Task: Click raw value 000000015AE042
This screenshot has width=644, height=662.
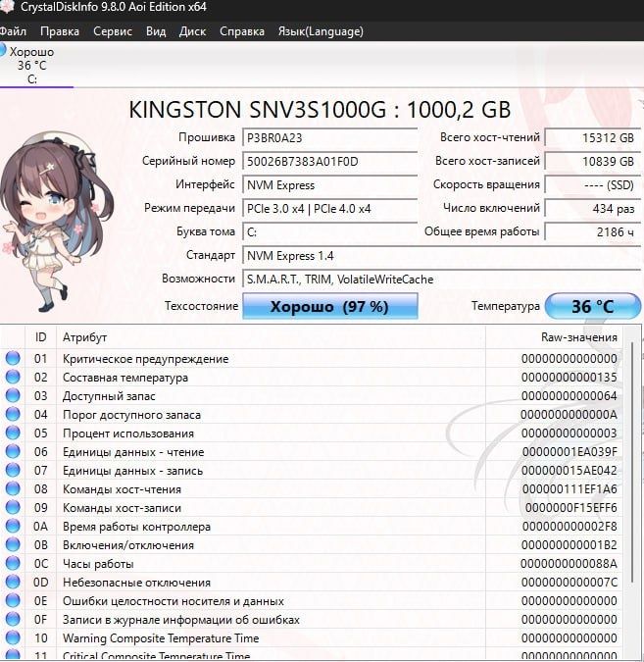Action: pyautogui.click(x=569, y=471)
